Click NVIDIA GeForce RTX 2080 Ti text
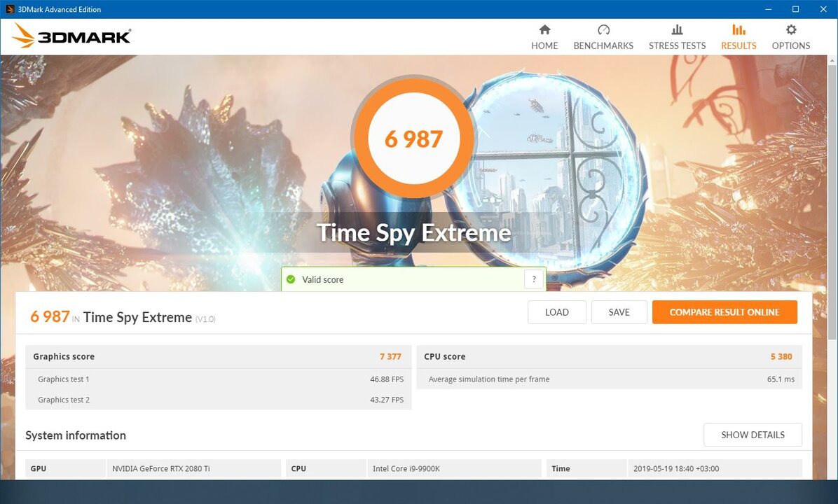This screenshot has height=504, width=838. click(161, 469)
